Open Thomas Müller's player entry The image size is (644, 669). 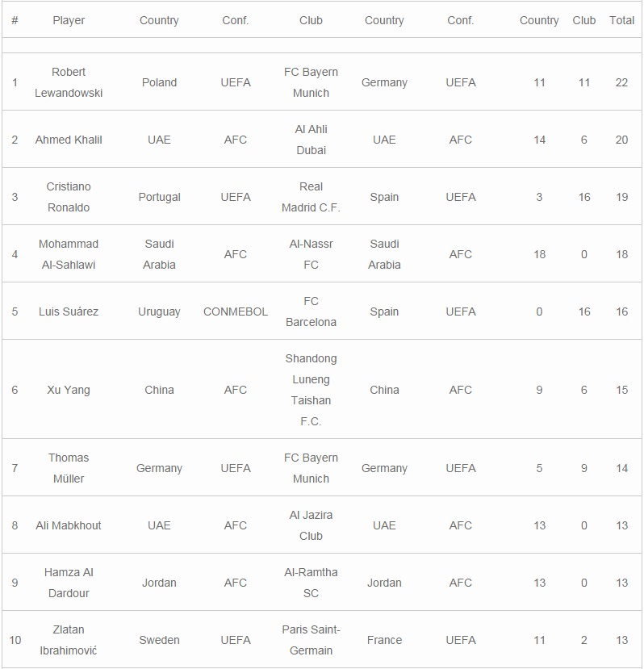(69, 468)
